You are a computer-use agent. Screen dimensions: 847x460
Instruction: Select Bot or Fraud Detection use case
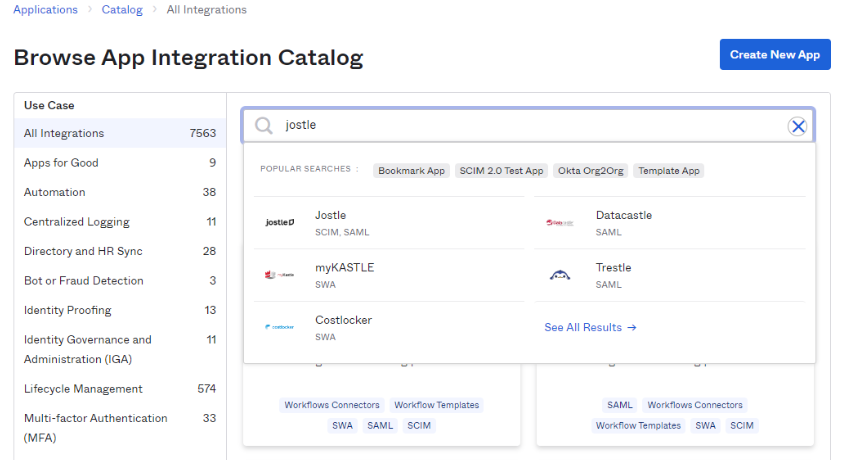tap(120, 281)
